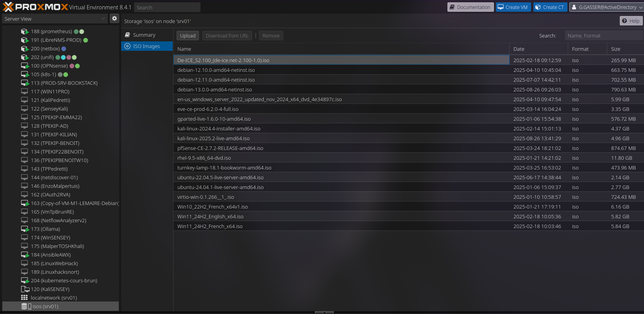Click the container icon for 188 (prometheus)
Screen dimensions: 644x314
(x=25, y=32)
